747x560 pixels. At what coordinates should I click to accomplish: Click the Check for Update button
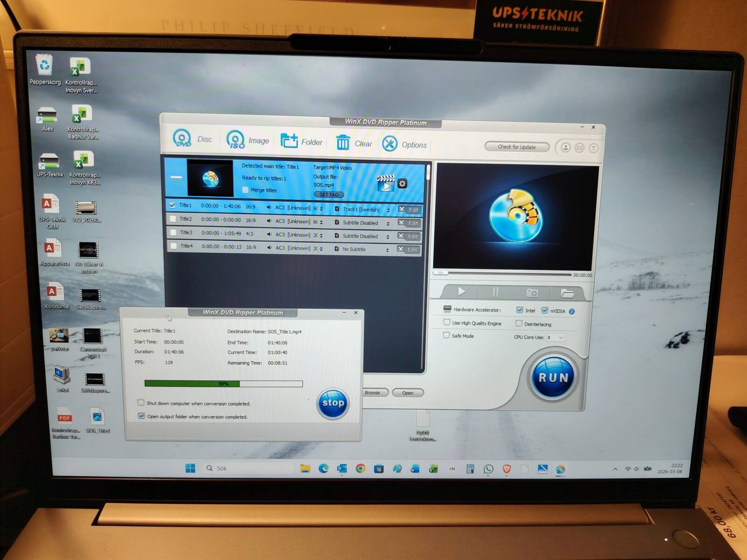pyautogui.click(x=516, y=147)
